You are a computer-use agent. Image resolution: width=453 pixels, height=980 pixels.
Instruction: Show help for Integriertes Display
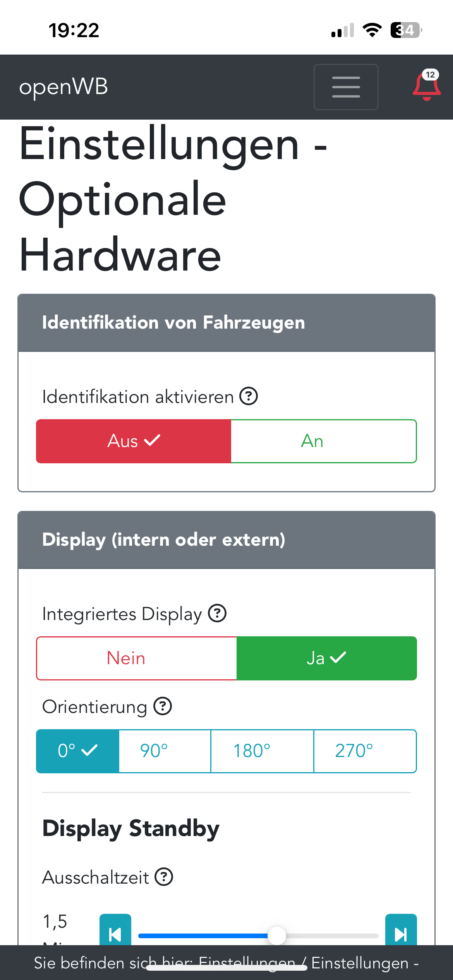217,613
